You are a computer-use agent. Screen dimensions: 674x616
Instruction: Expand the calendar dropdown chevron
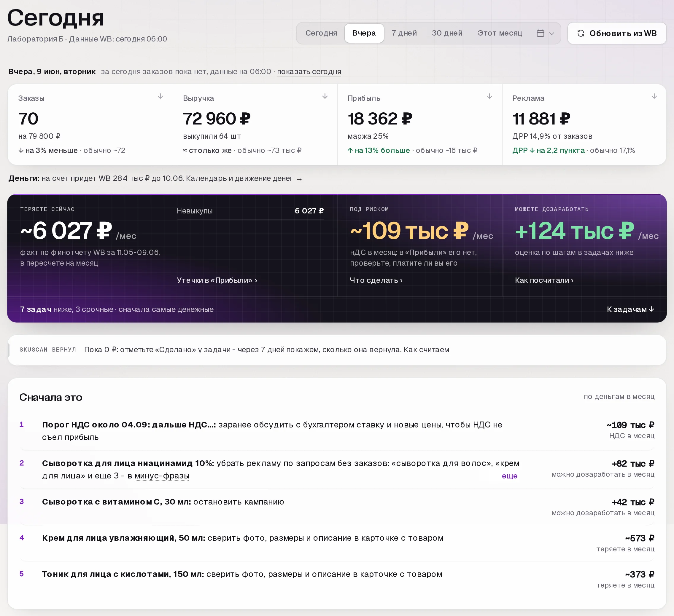coord(552,33)
